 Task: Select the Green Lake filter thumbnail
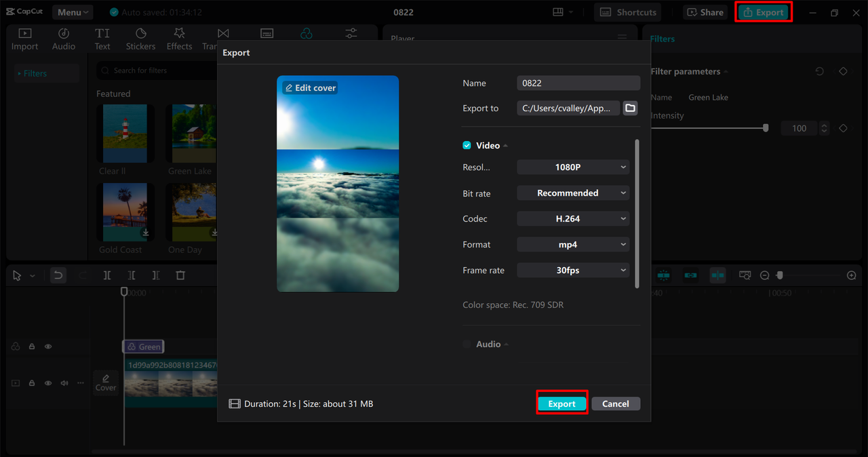coord(191,134)
